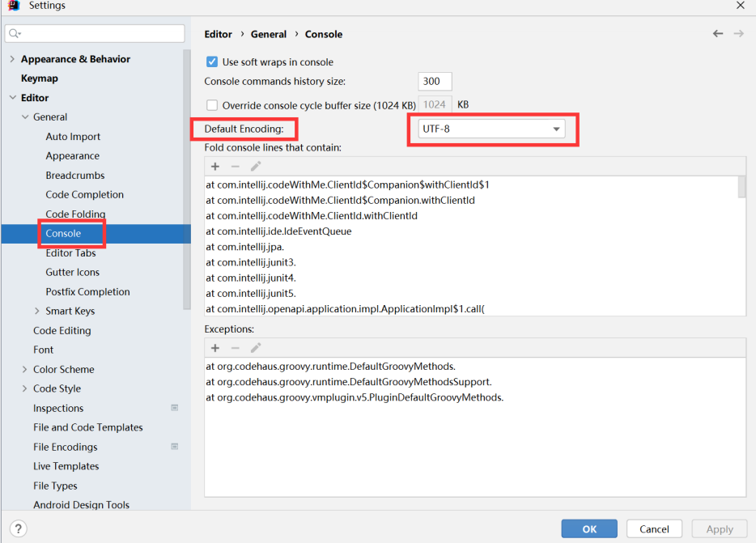Select the com.intellij.junit5. fold line
This screenshot has width=756, height=543.
[x=251, y=293]
